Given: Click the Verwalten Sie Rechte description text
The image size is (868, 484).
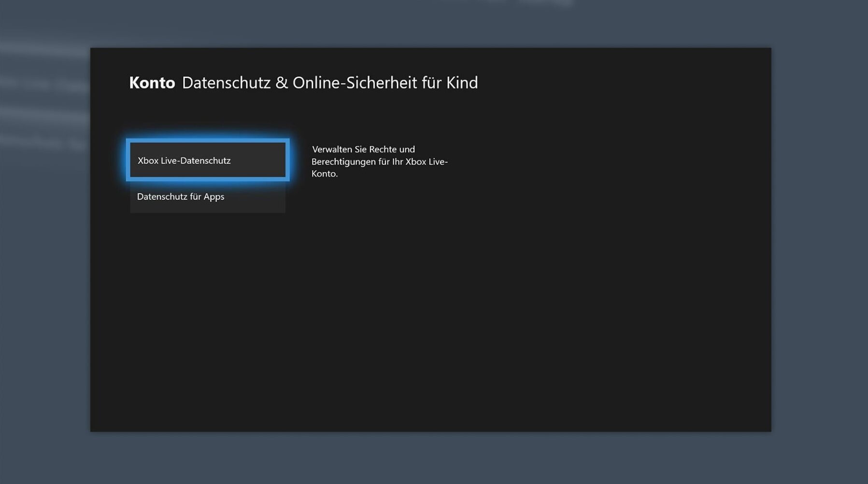Looking at the screenshot, I should (363, 150).
